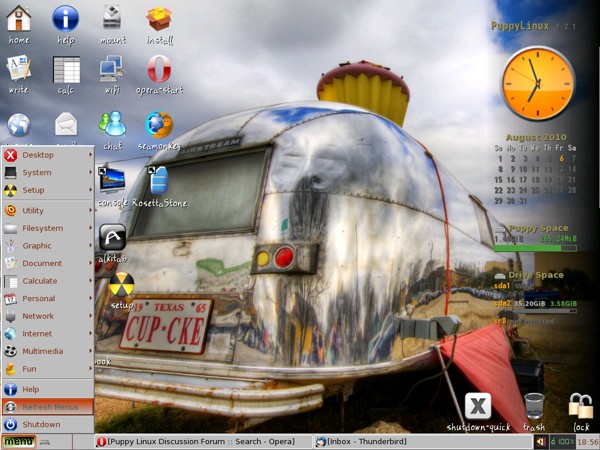
Task: Open the Calculate submenu
Action: click(48, 281)
